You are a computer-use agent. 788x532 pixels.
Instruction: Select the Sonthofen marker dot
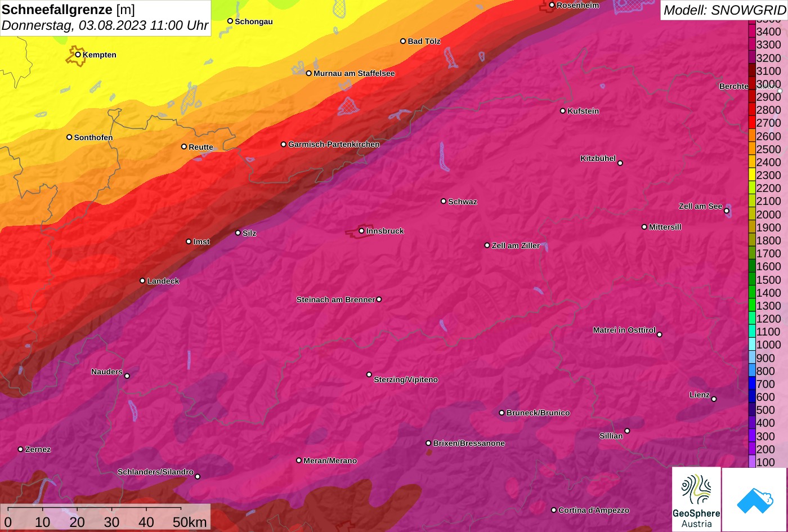[69, 137]
